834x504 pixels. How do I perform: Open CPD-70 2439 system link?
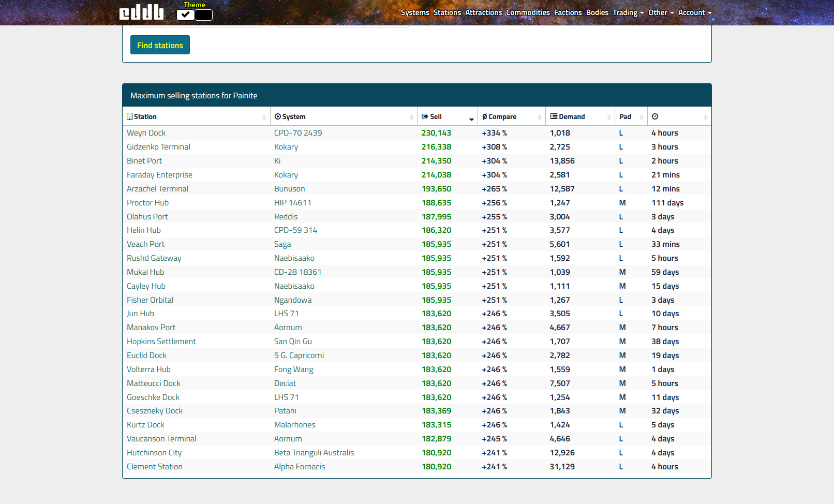click(x=298, y=133)
